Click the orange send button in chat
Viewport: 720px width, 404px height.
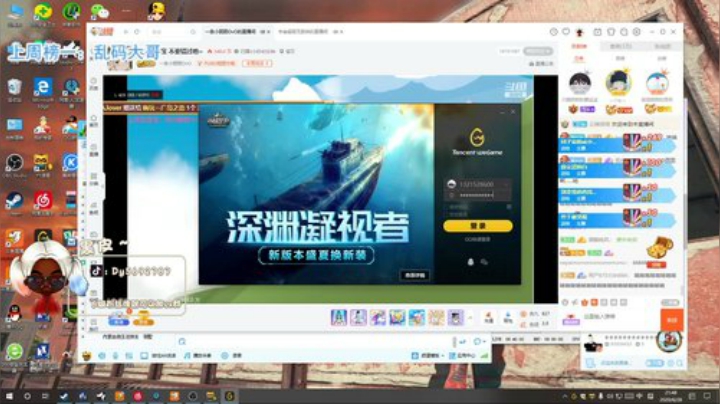point(672,320)
